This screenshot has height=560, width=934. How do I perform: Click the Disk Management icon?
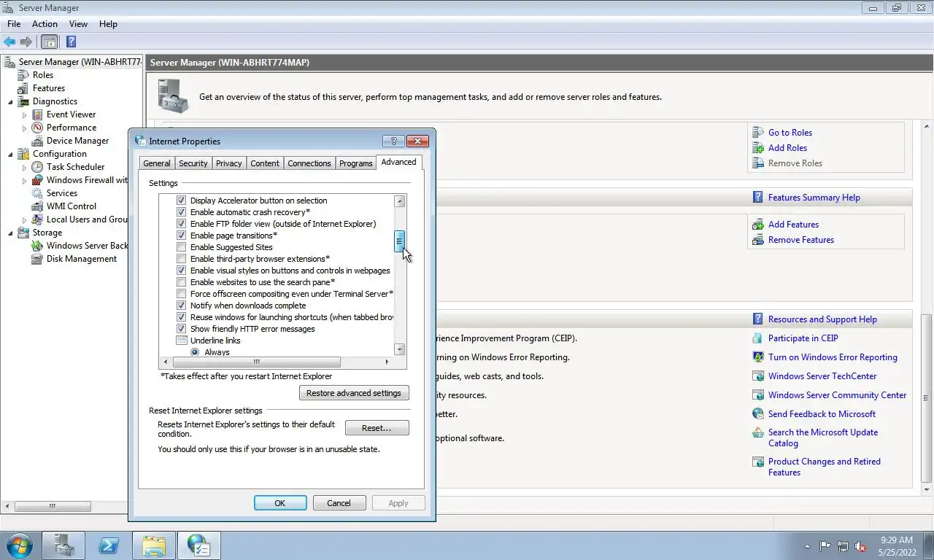[x=38, y=259]
